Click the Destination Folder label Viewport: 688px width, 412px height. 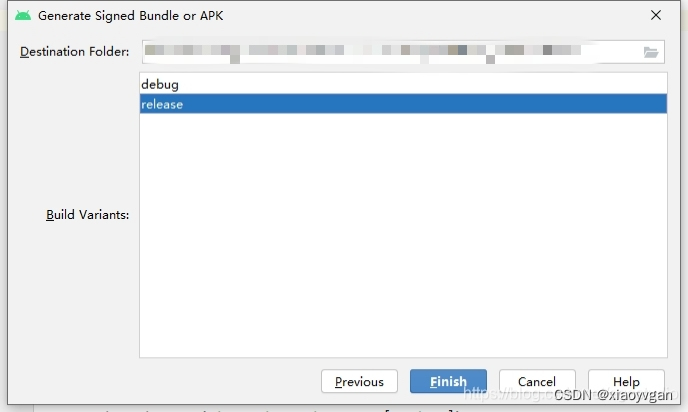(75, 52)
